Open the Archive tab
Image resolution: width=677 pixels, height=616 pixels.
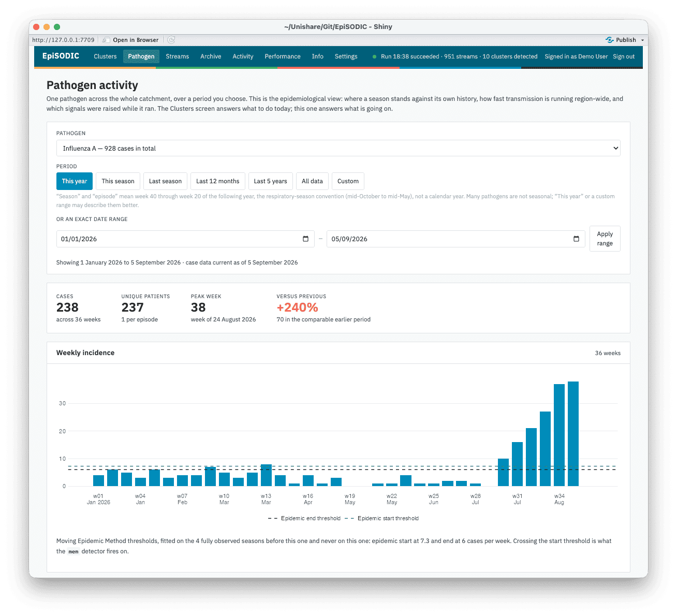click(211, 56)
